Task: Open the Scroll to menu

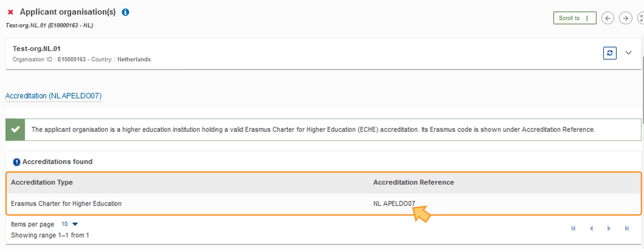Action: pyautogui.click(x=575, y=18)
